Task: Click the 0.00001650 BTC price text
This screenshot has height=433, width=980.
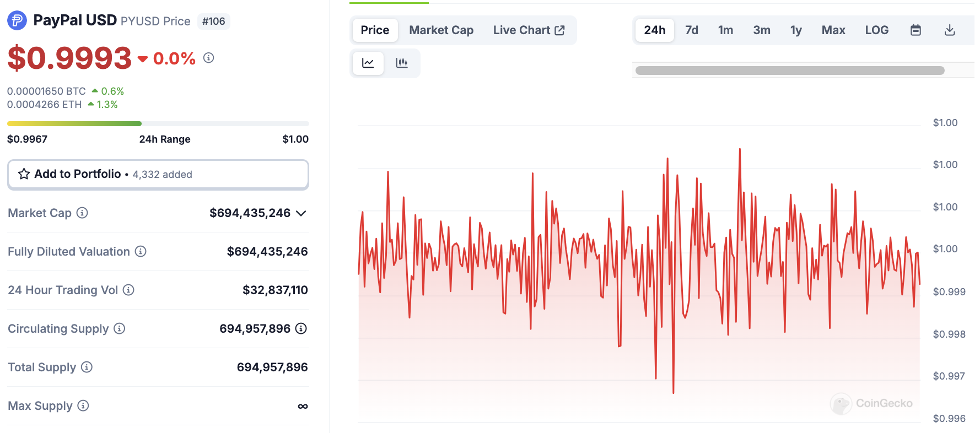Action: pos(46,91)
